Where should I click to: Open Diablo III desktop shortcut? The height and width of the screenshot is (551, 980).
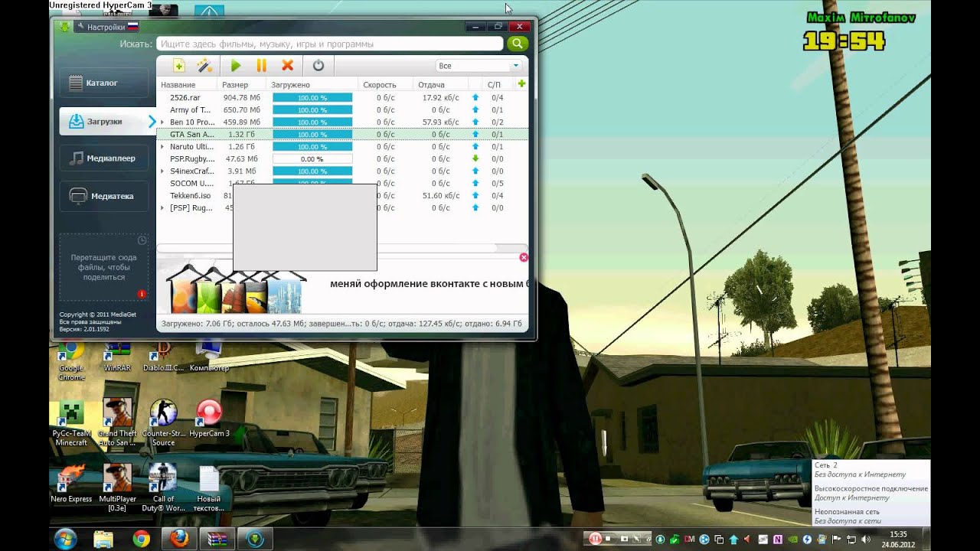point(163,358)
